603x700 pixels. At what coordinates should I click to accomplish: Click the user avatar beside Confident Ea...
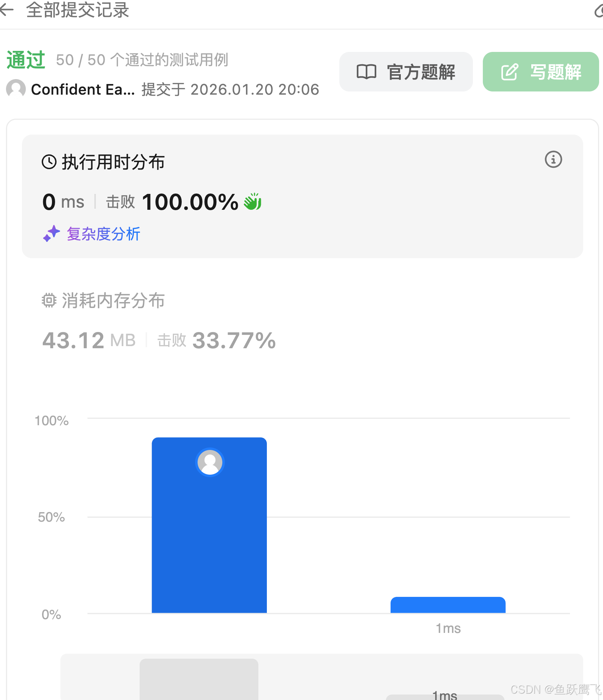(16, 89)
